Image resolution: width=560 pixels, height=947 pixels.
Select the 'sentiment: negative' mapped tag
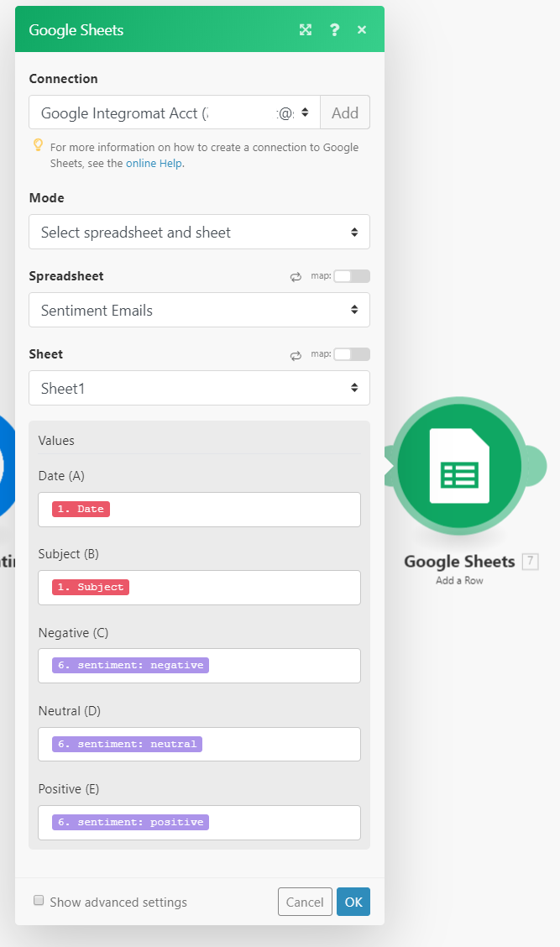coord(130,665)
